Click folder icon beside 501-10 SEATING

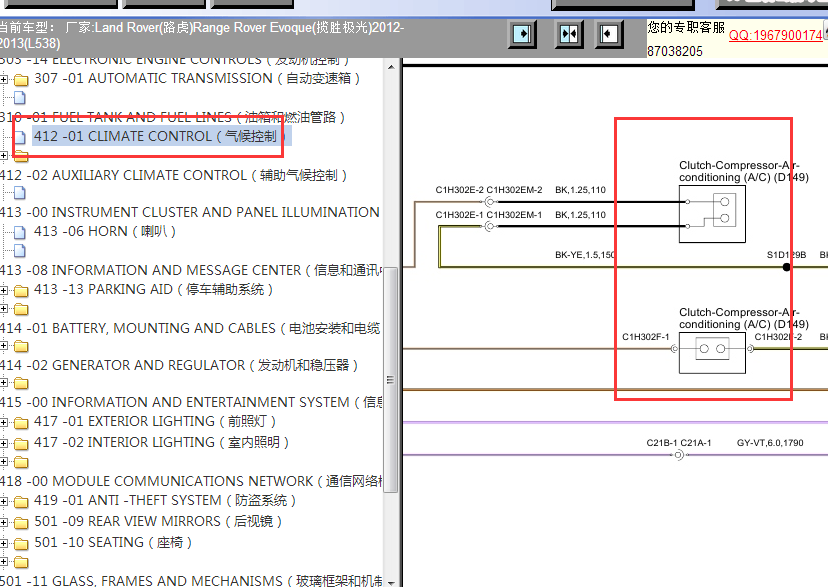[21, 544]
